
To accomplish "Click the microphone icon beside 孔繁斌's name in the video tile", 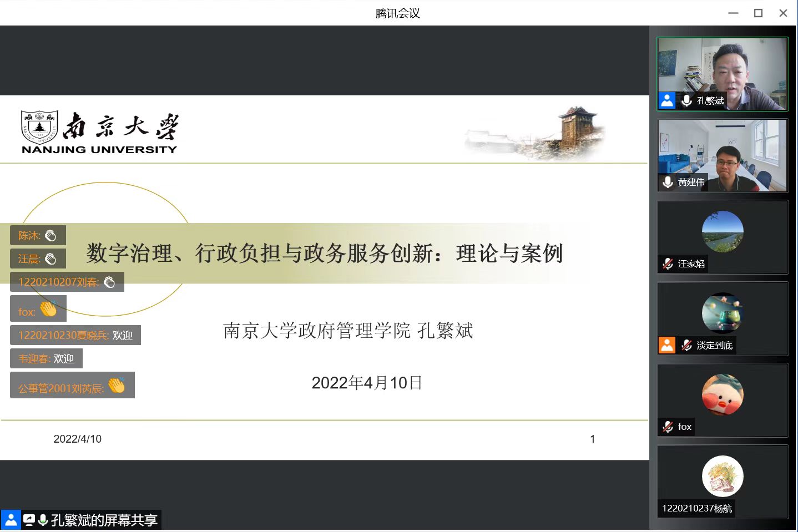I will click(686, 100).
